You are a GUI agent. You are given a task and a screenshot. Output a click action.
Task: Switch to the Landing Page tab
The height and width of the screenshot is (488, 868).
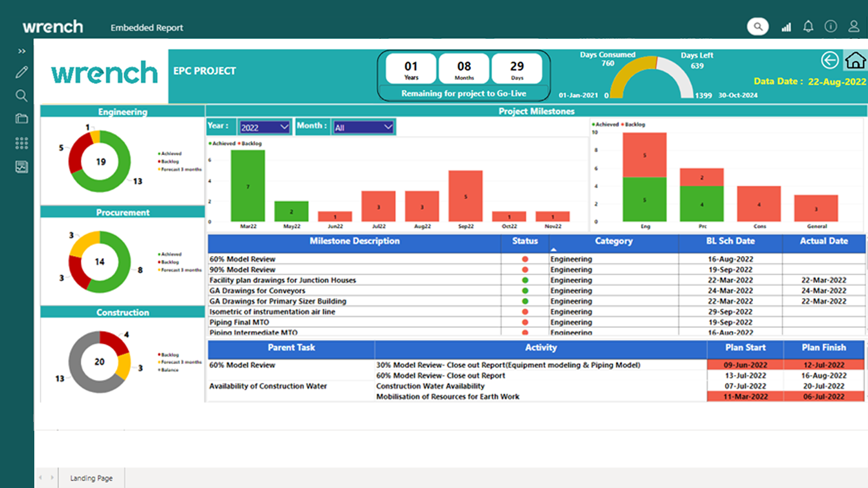[x=92, y=478]
